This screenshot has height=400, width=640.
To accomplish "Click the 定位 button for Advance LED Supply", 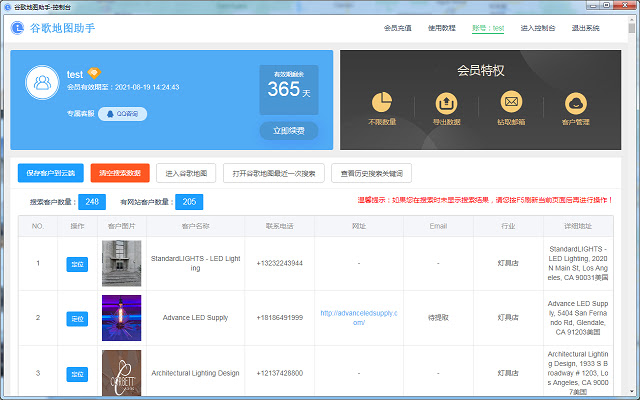I will 77,319.
